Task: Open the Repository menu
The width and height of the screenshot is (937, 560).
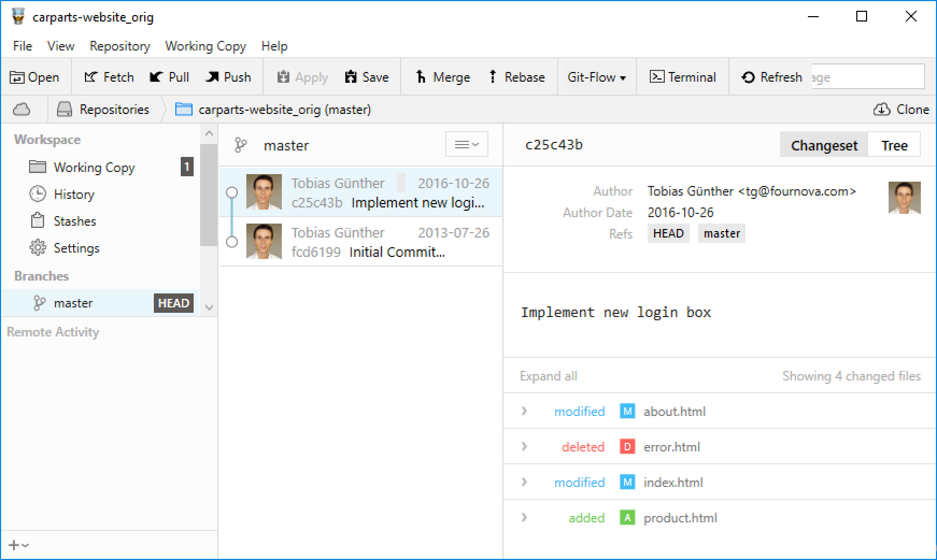Action: [119, 46]
